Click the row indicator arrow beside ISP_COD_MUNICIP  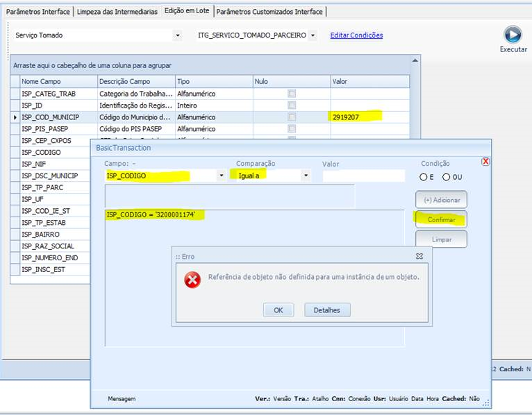(15, 117)
